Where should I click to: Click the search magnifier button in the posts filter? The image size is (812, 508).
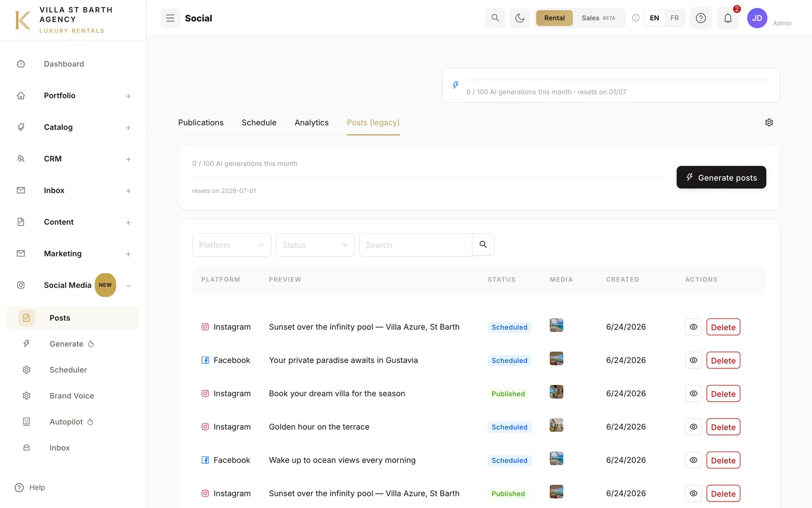[x=483, y=245]
